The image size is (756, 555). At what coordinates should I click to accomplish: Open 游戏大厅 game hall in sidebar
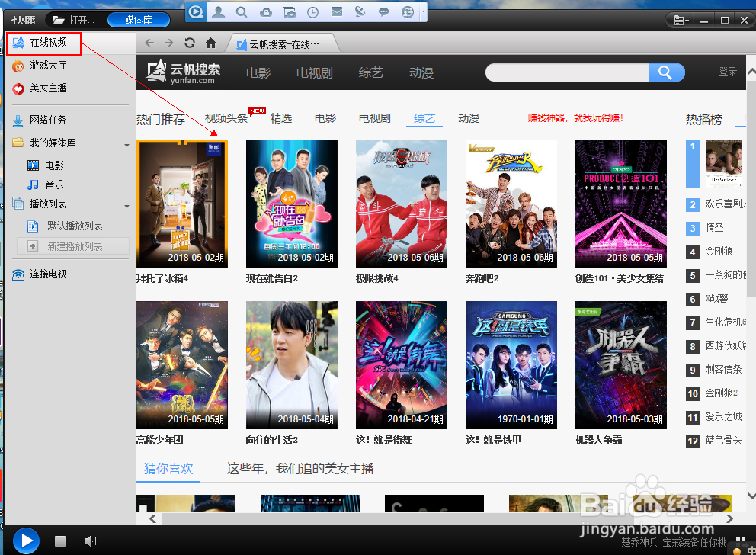(40, 65)
